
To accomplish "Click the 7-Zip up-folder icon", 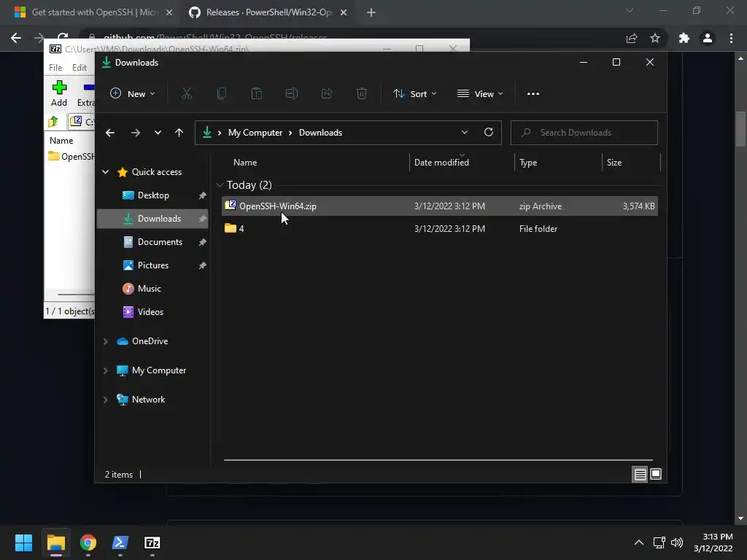I will [x=53, y=122].
